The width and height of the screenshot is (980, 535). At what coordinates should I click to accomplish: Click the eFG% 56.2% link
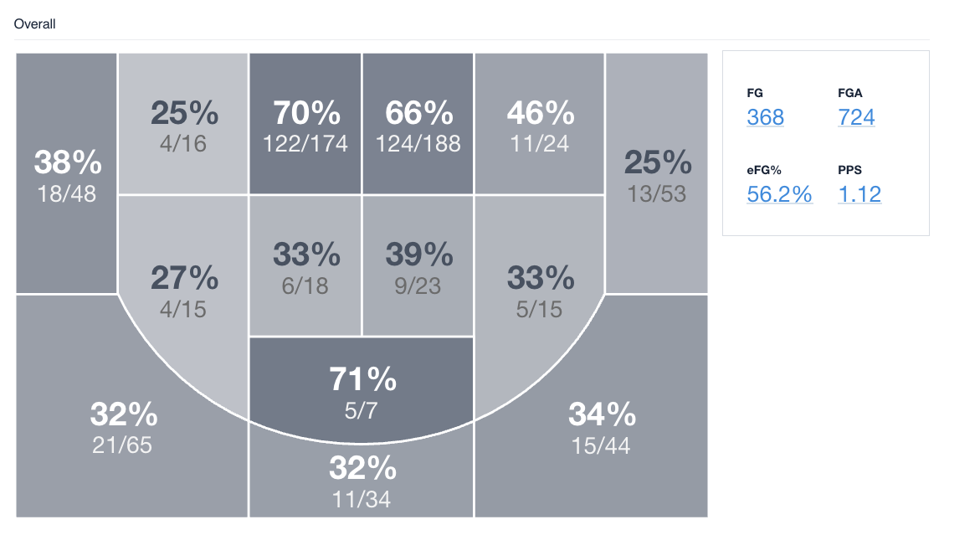(x=779, y=194)
